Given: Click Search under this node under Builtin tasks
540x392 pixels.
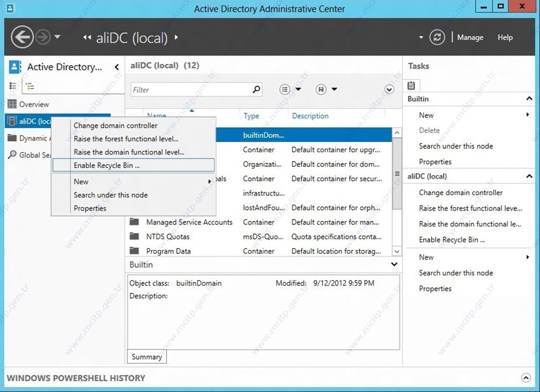Looking at the screenshot, I should coord(456,146).
